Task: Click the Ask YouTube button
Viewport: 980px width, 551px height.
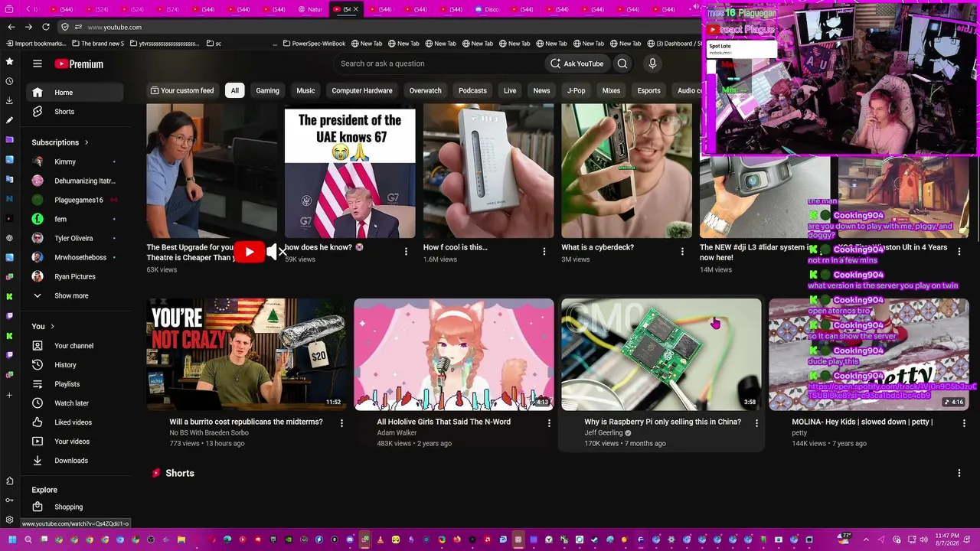Action: (577, 64)
